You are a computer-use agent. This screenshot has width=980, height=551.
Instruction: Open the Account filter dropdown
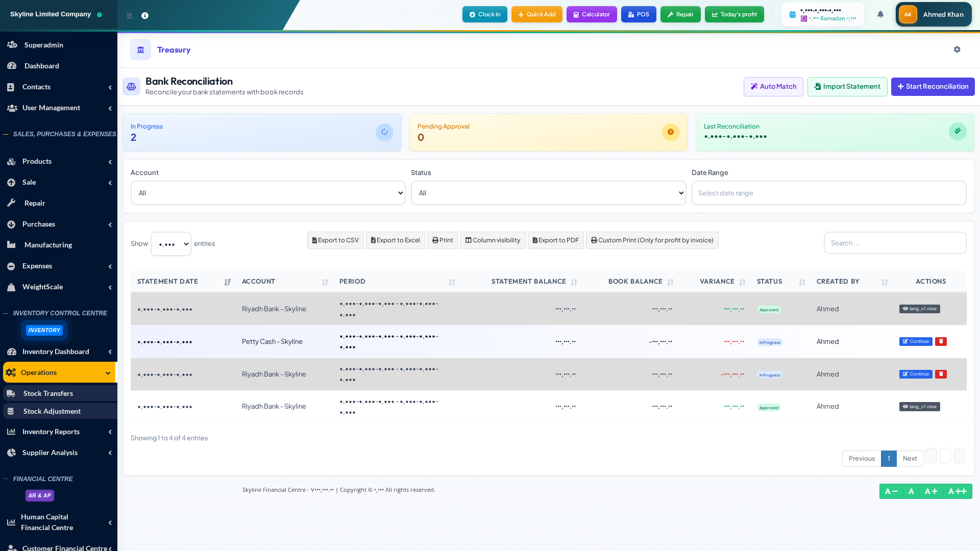coord(267,193)
